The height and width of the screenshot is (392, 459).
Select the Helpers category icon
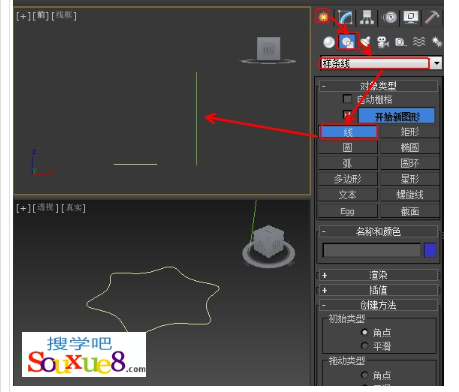coord(401,42)
